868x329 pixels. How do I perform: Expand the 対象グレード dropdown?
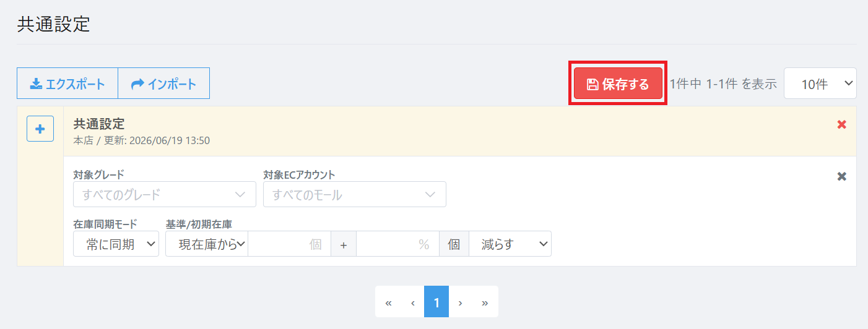[165, 194]
